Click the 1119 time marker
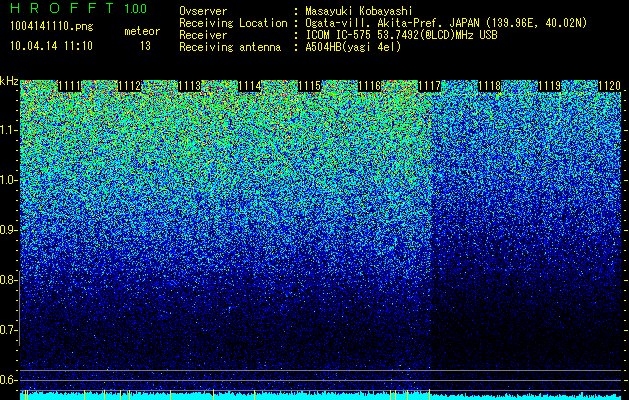Image resolution: width=629 pixels, height=400 pixels. click(x=550, y=86)
